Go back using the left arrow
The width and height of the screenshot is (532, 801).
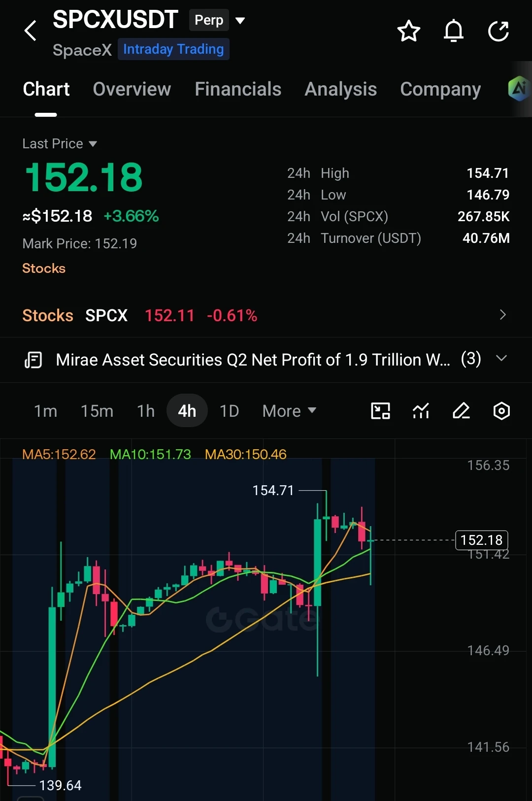coord(31,31)
